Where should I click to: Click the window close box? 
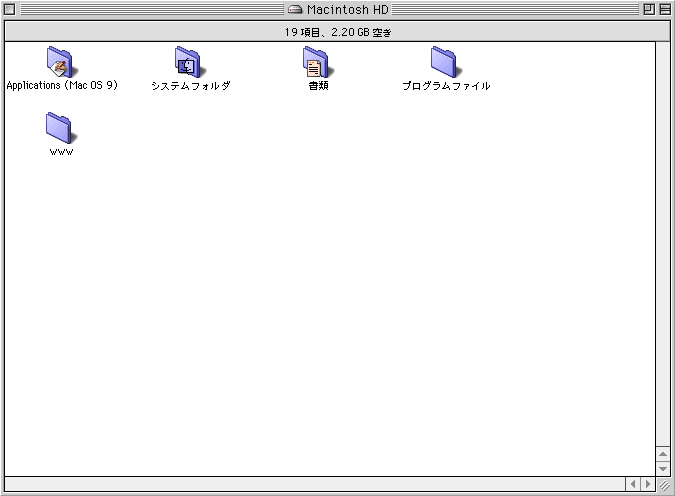click(x=9, y=9)
